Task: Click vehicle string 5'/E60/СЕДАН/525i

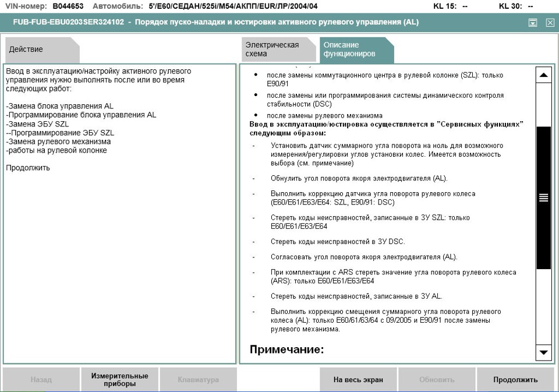Action: 233,6
